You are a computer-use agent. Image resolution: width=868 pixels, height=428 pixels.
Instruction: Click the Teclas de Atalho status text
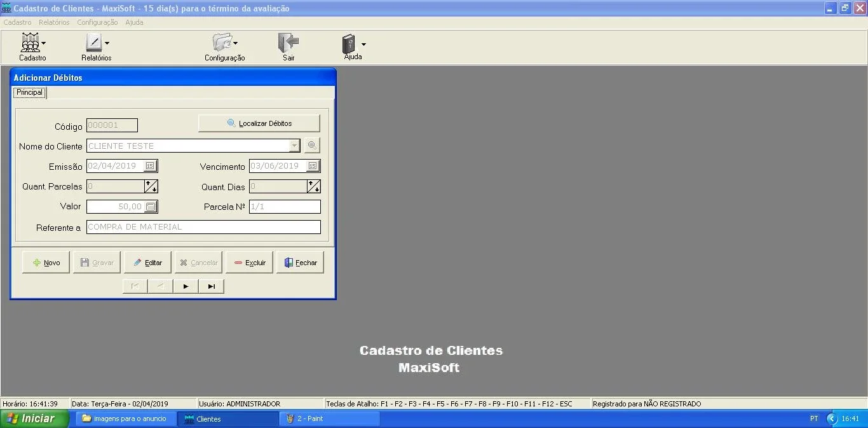pos(449,404)
